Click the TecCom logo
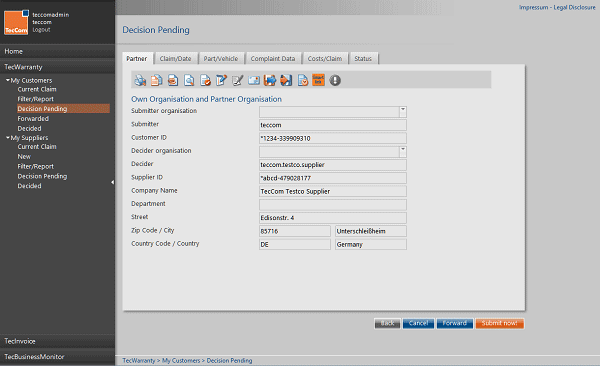 16,23
